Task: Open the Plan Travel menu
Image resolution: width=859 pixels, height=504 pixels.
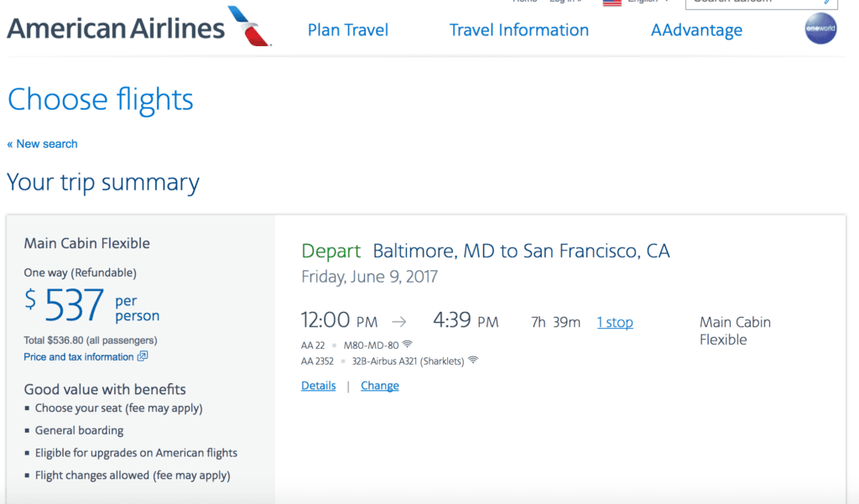Action: click(x=347, y=30)
